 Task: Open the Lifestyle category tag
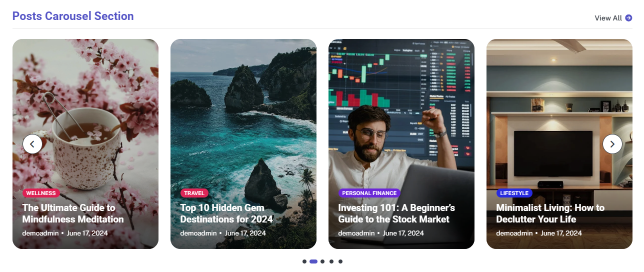(x=514, y=193)
